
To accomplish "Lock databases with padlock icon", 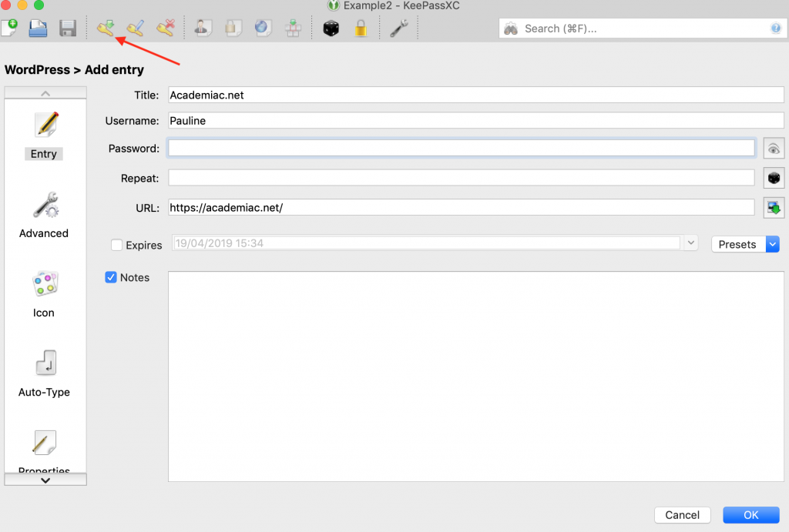I will [361, 28].
